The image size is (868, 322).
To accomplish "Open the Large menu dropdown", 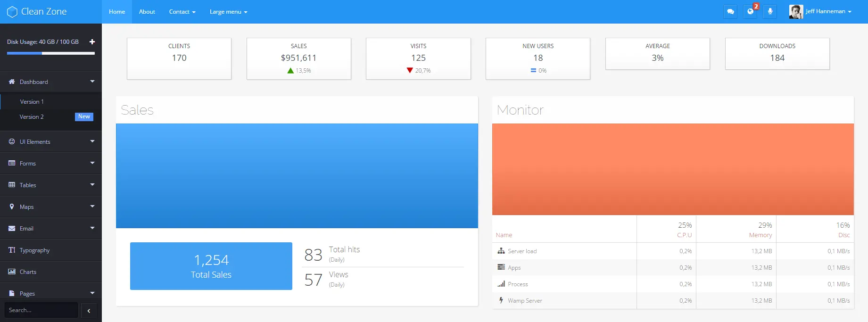I will [x=228, y=12].
